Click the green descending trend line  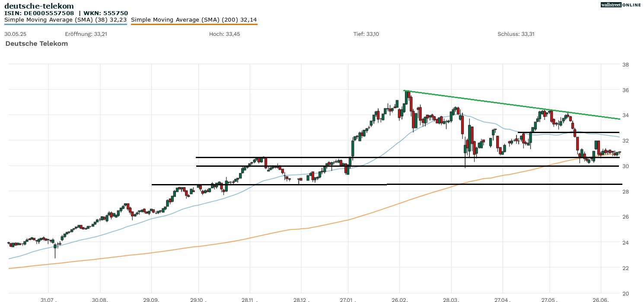pyautogui.click(x=512, y=105)
